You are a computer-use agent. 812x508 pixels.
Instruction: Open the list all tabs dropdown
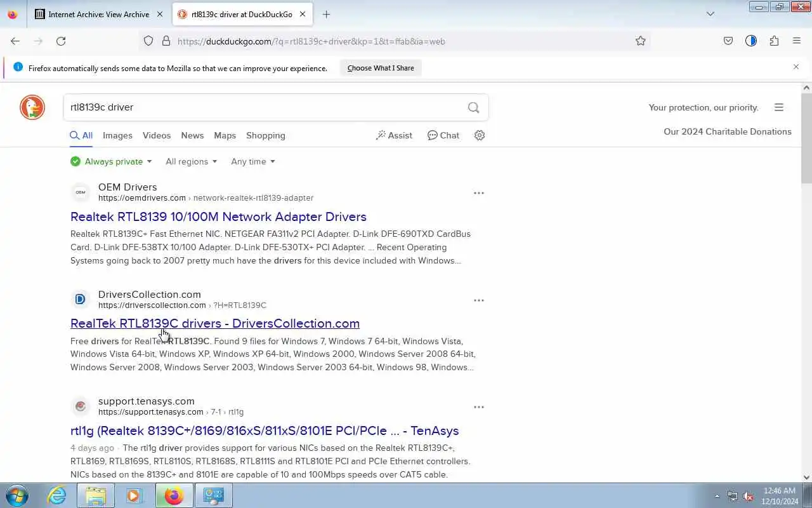coord(710,14)
